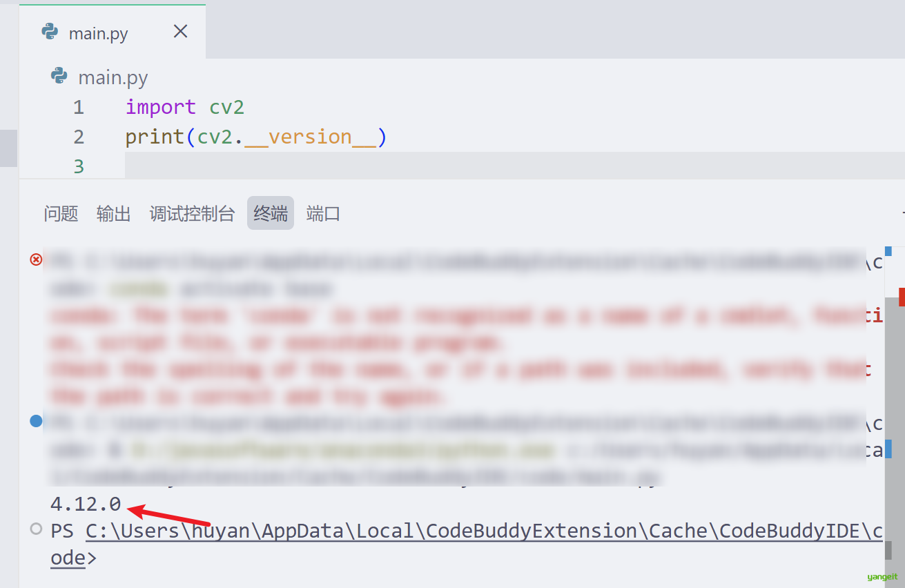This screenshot has width=905, height=588.
Task: Click the Python file icon on the main.py tab
Action: (50, 32)
